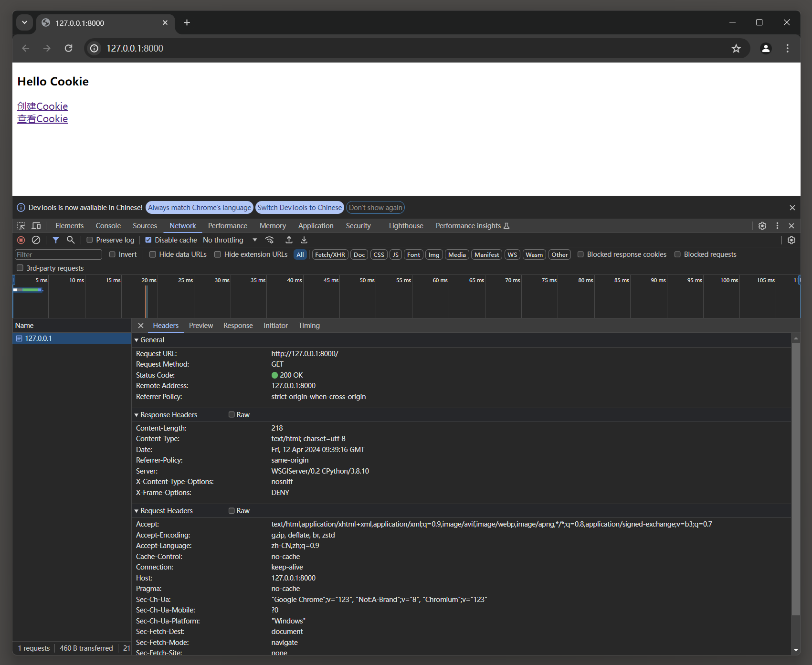Filter requests by Doc type
The image size is (812, 665).
(x=359, y=254)
